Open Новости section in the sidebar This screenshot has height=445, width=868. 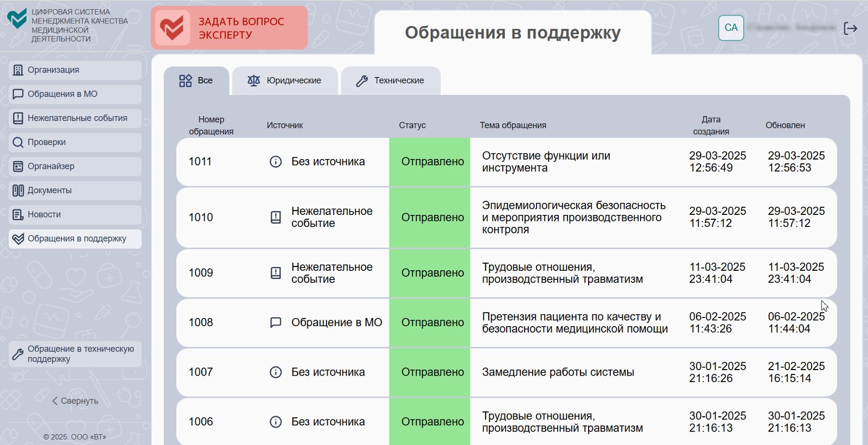75,214
